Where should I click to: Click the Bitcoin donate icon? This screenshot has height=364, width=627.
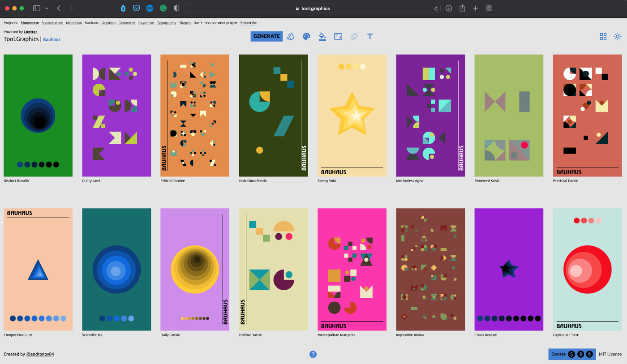[x=580, y=354]
